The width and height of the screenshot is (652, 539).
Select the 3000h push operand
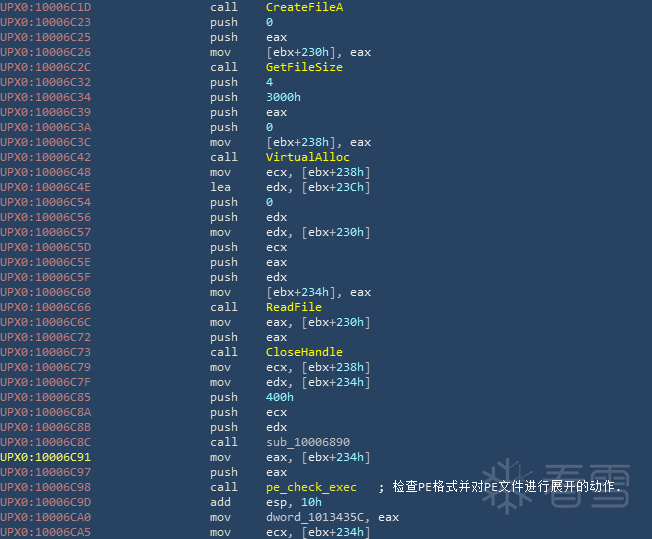pos(283,97)
